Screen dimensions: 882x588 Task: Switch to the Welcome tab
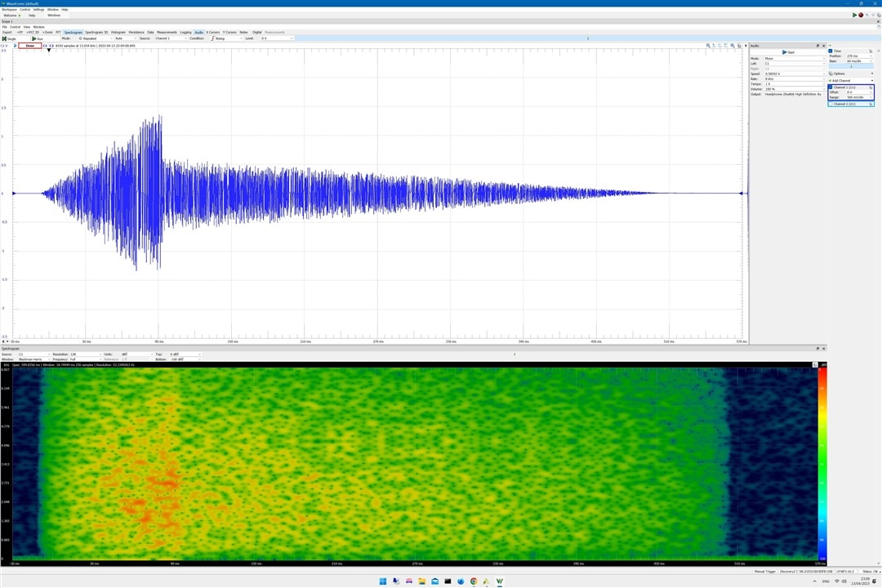point(11,16)
